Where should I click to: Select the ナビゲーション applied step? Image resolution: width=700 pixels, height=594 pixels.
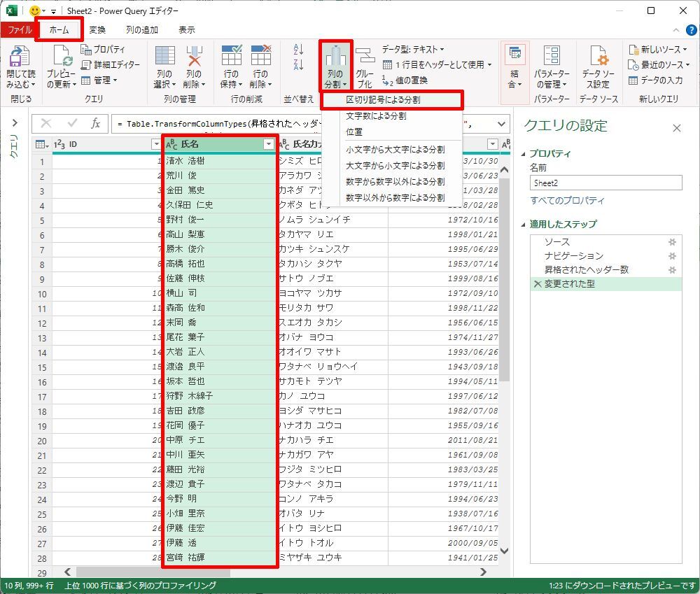pyautogui.click(x=573, y=256)
